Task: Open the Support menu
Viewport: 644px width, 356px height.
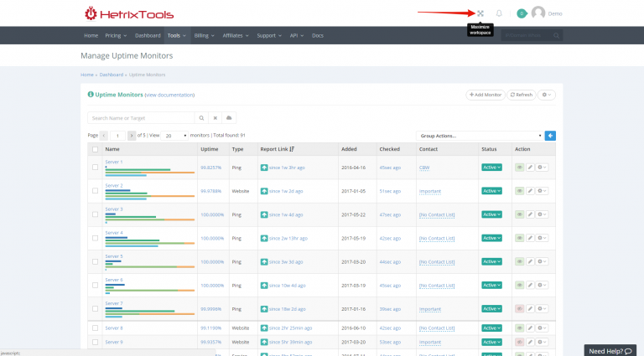Action: point(269,36)
